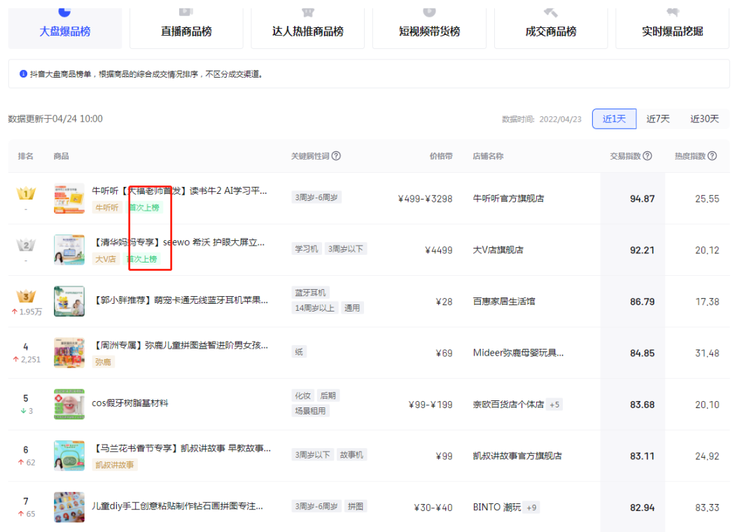The height and width of the screenshot is (532, 756).
Task: Click the rank change ↑1.95万 indicator
Action: (27, 311)
